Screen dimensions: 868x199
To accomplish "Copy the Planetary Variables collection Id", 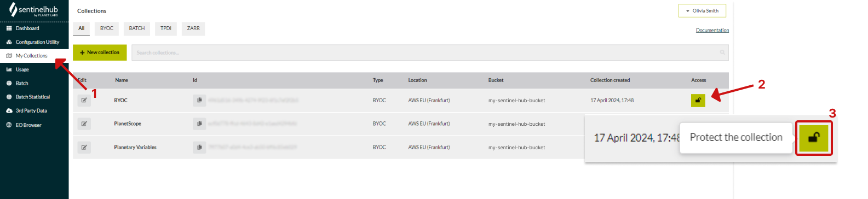I will coord(199,147).
